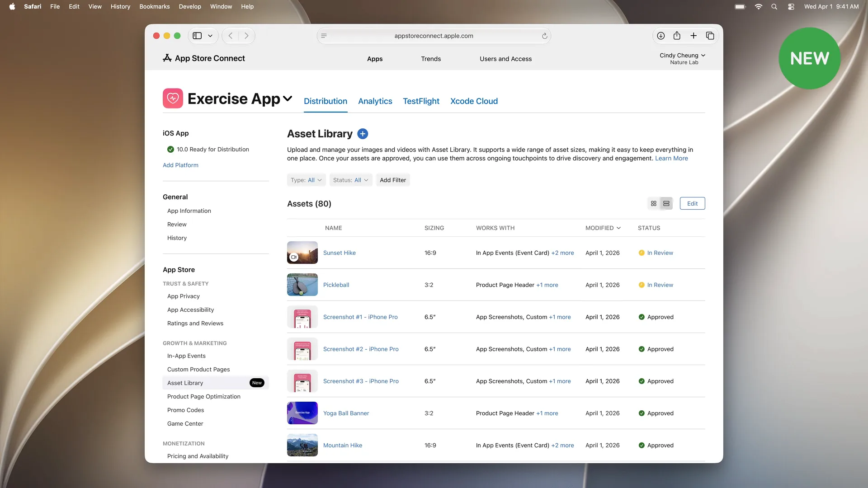
Task: Open the Sunset Hike thumbnail
Action: [x=302, y=253]
